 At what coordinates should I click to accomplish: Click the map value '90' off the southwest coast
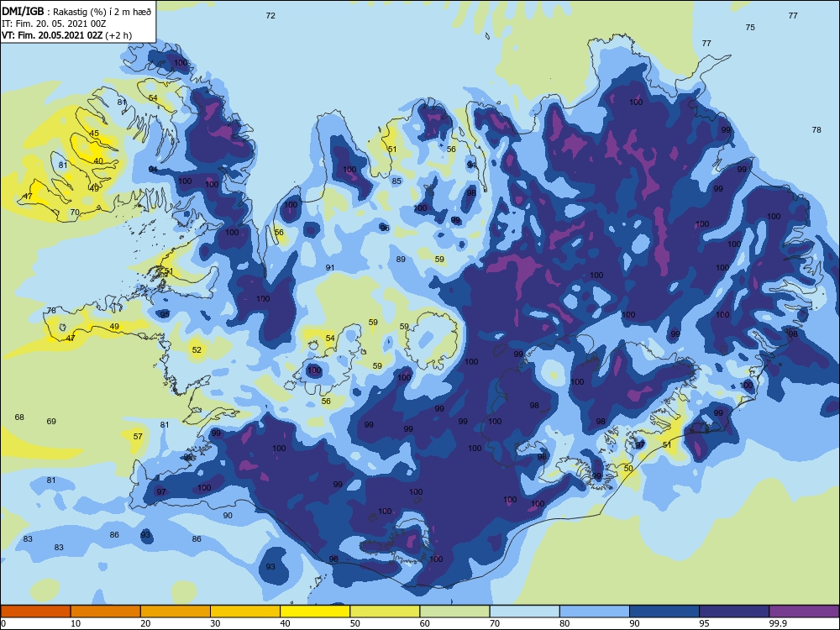[228, 516]
